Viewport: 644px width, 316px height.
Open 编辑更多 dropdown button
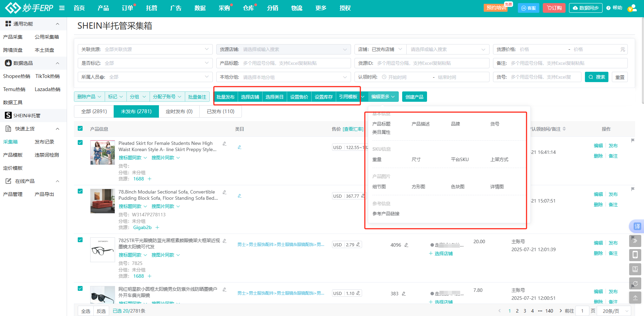[x=383, y=97]
